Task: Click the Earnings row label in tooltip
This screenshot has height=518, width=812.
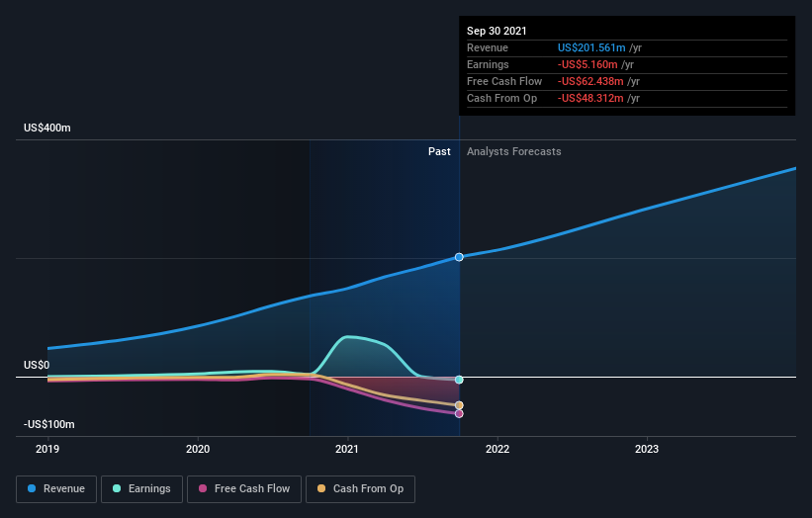Action: pos(488,64)
